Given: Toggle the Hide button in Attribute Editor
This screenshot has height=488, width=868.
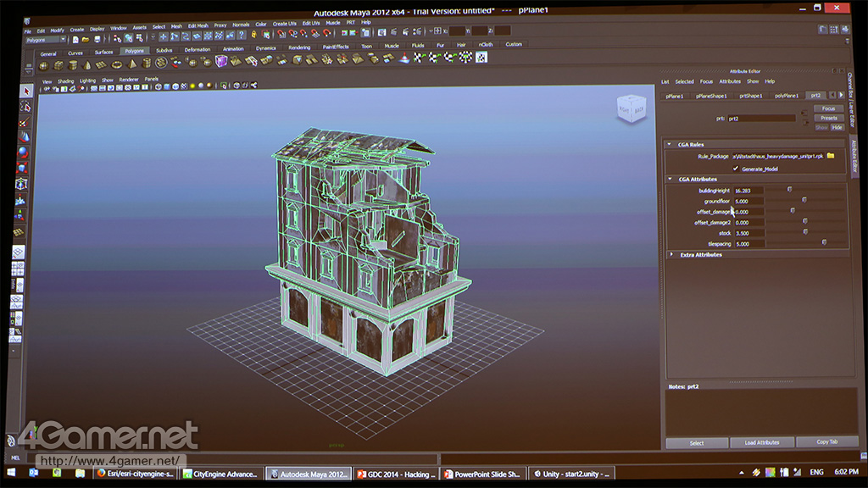Looking at the screenshot, I should (837, 127).
